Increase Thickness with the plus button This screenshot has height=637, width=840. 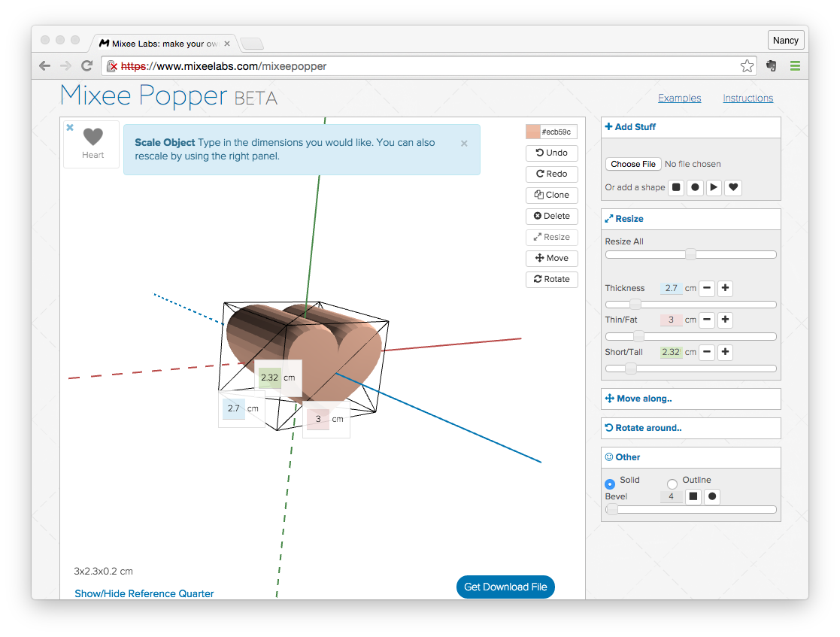pyautogui.click(x=725, y=288)
